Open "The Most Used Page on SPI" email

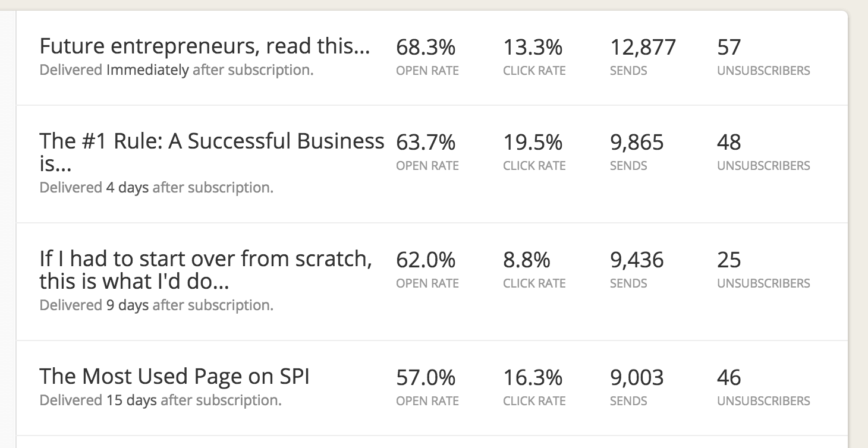point(174,377)
